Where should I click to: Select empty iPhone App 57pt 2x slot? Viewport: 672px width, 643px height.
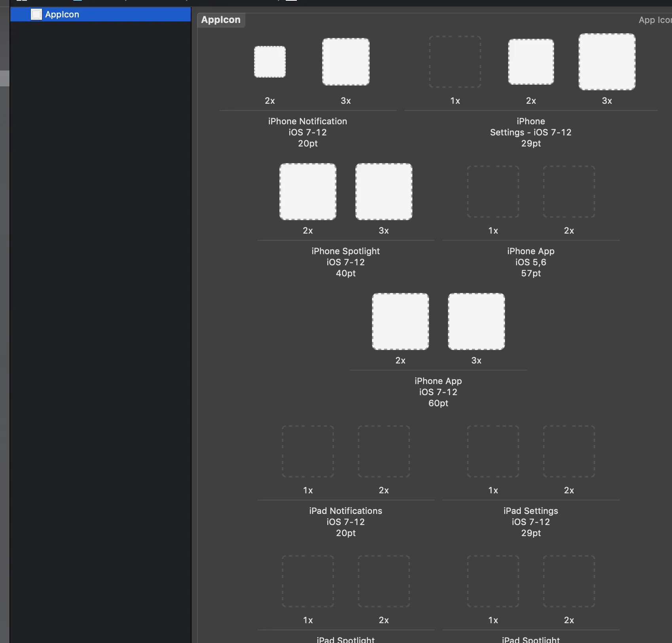pyautogui.click(x=569, y=192)
